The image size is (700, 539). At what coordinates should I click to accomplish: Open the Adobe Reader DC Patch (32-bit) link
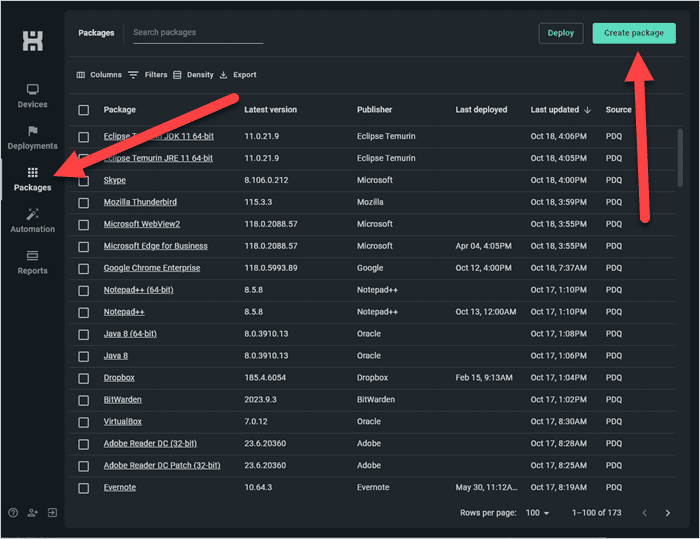(x=162, y=465)
